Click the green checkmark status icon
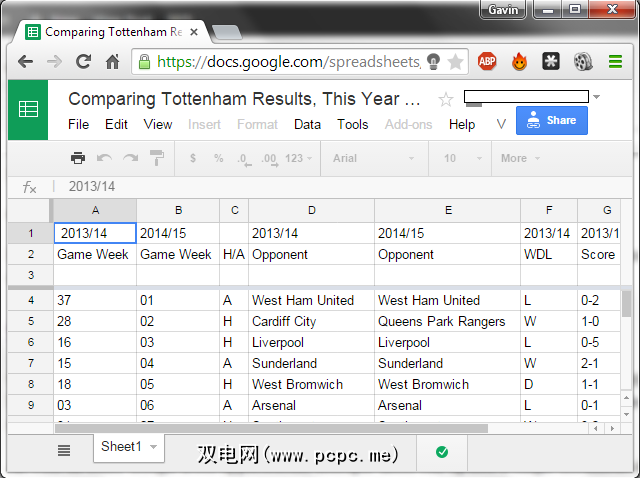 point(442,452)
